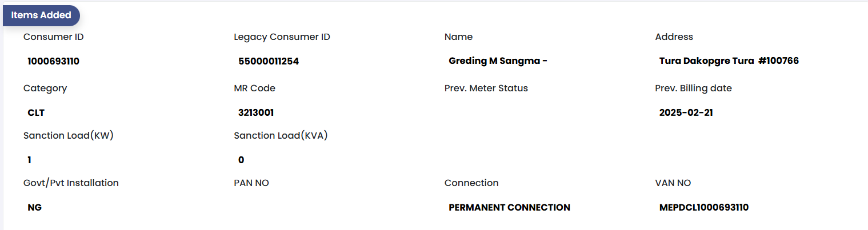The width and height of the screenshot is (868, 230).
Task: Click the VAN NO label
Action: [673, 183]
